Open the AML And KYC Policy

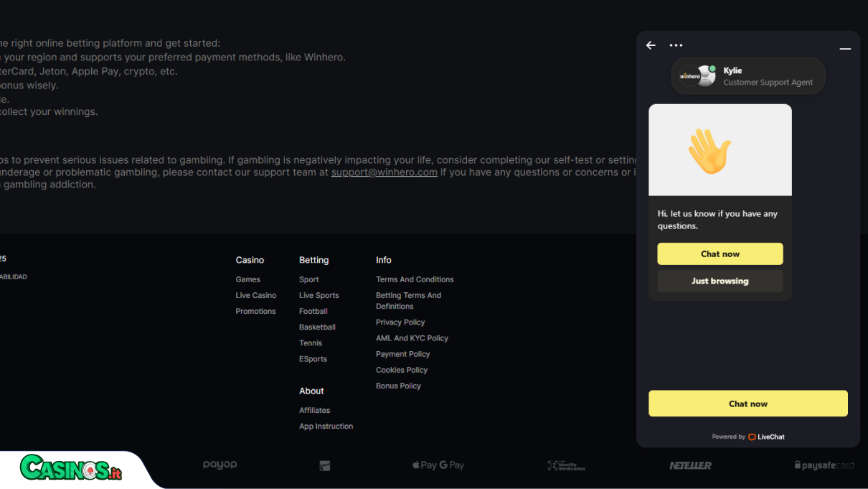[x=412, y=338]
